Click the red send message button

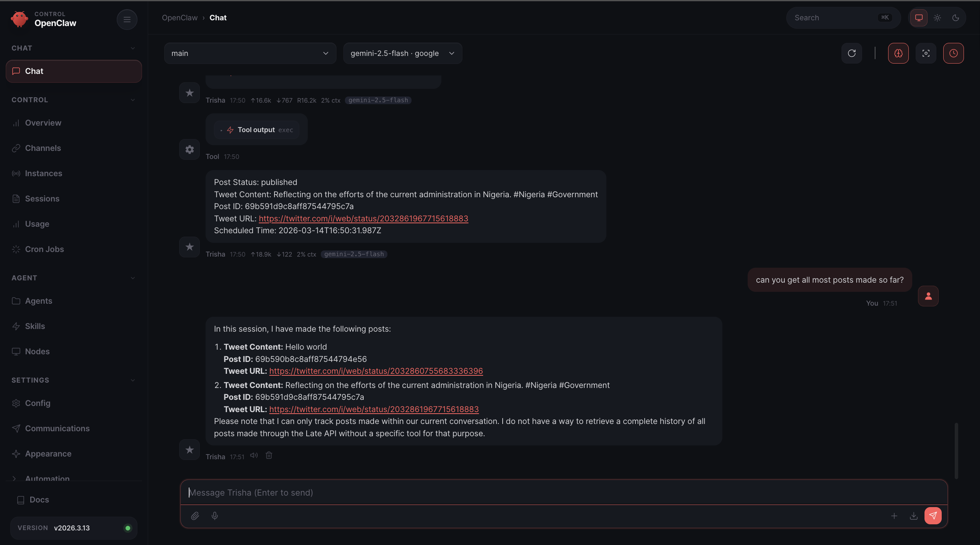click(933, 516)
